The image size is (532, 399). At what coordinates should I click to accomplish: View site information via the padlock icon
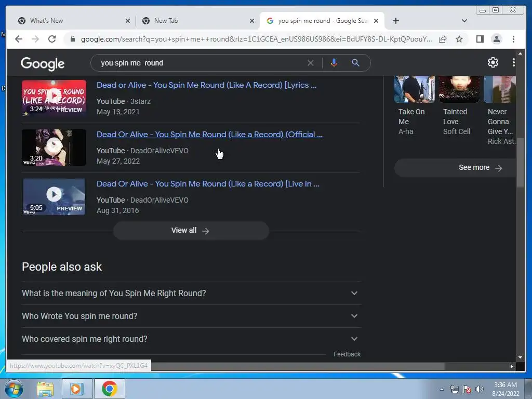point(72,39)
